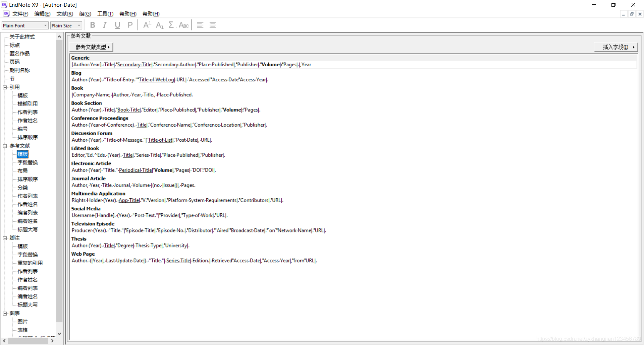The width and height of the screenshot is (644, 345).
Task: Click the Blog heading text
Action: click(x=76, y=73)
